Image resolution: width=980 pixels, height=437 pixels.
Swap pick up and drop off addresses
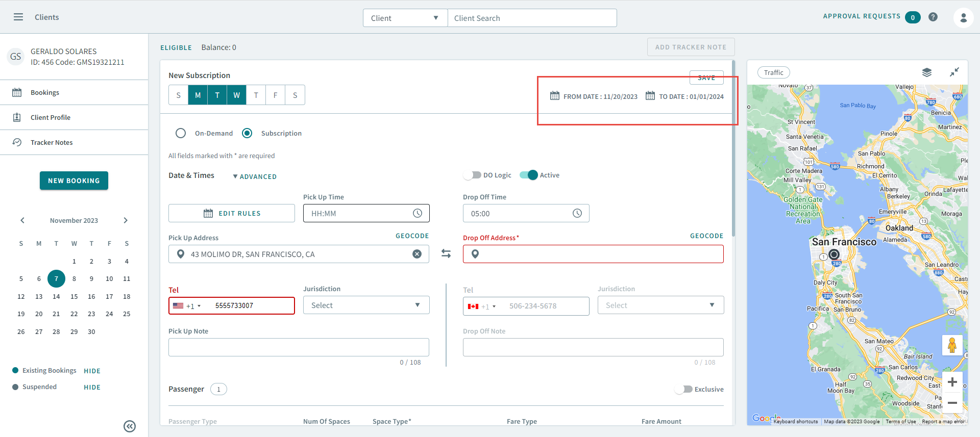pyautogui.click(x=446, y=253)
